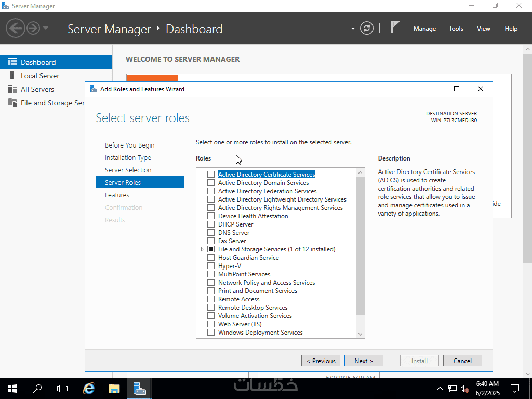The width and height of the screenshot is (532, 399).
Task: Enable DHCP Server role checkbox
Action: pos(211,224)
